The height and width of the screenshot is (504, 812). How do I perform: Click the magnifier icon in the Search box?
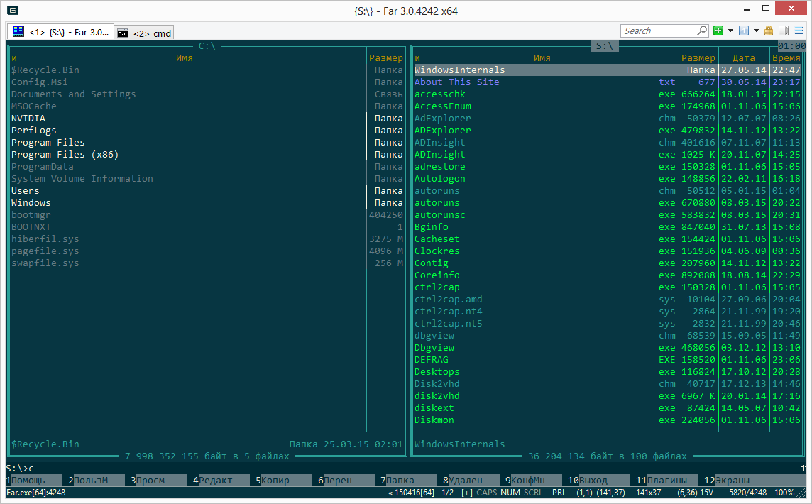pos(702,31)
